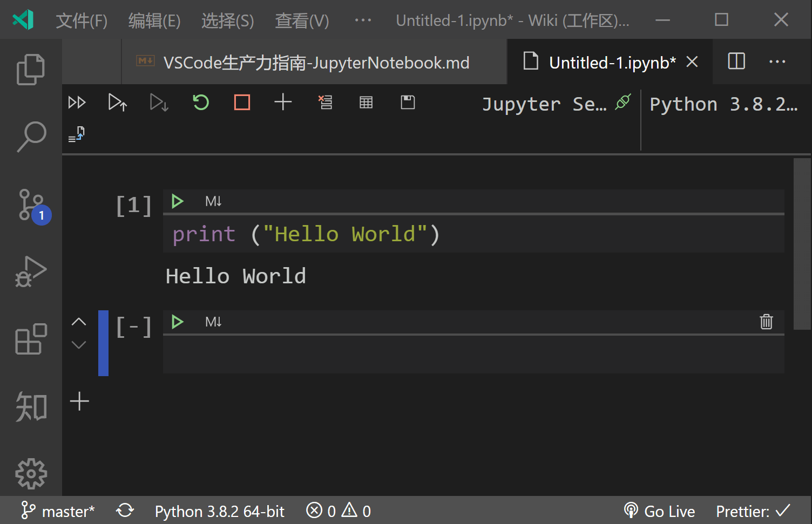The image size is (812, 524).
Task: Switch first cell to Markdown
Action: [x=213, y=201]
